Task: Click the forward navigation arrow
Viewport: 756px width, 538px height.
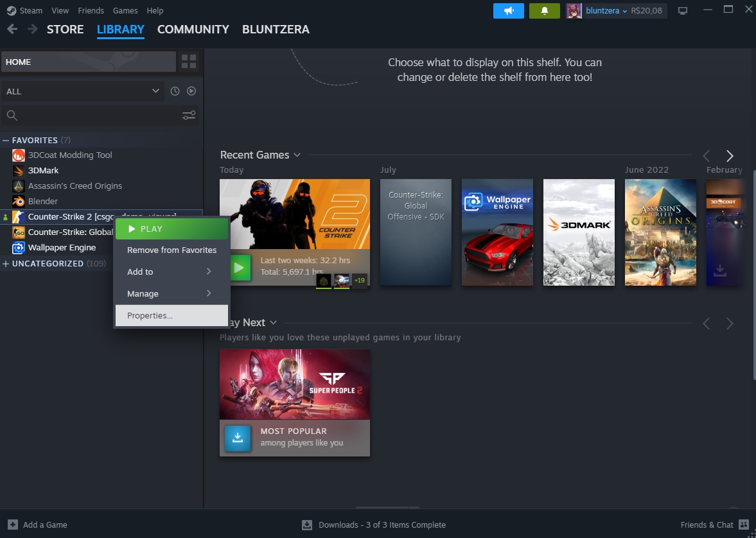Action: click(x=33, y=30)
